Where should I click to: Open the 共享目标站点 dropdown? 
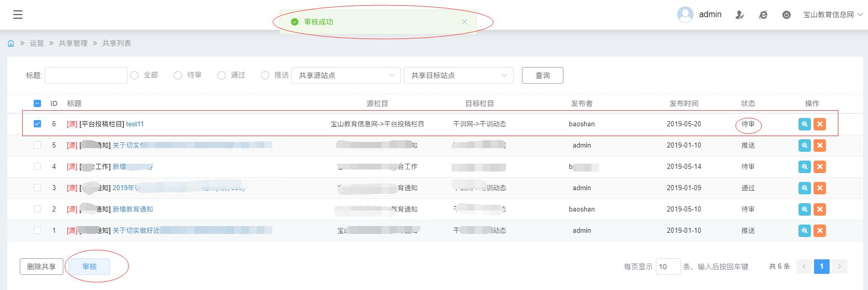(x=459, y=75)
